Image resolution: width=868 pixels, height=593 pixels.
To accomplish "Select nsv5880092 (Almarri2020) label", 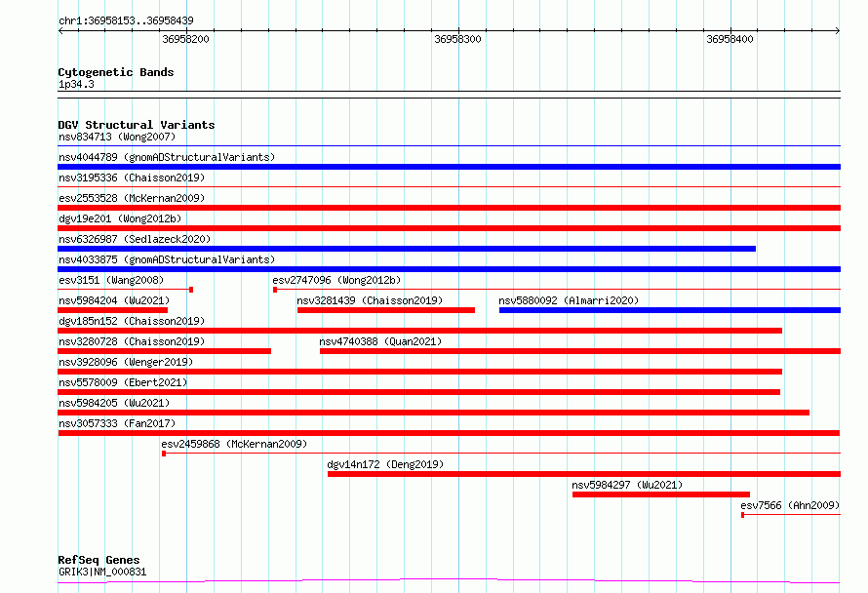I will click(569, 300).
